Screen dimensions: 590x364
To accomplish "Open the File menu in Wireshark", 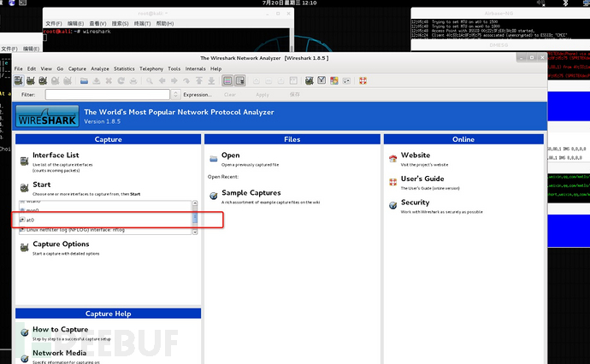I will 19,69.
